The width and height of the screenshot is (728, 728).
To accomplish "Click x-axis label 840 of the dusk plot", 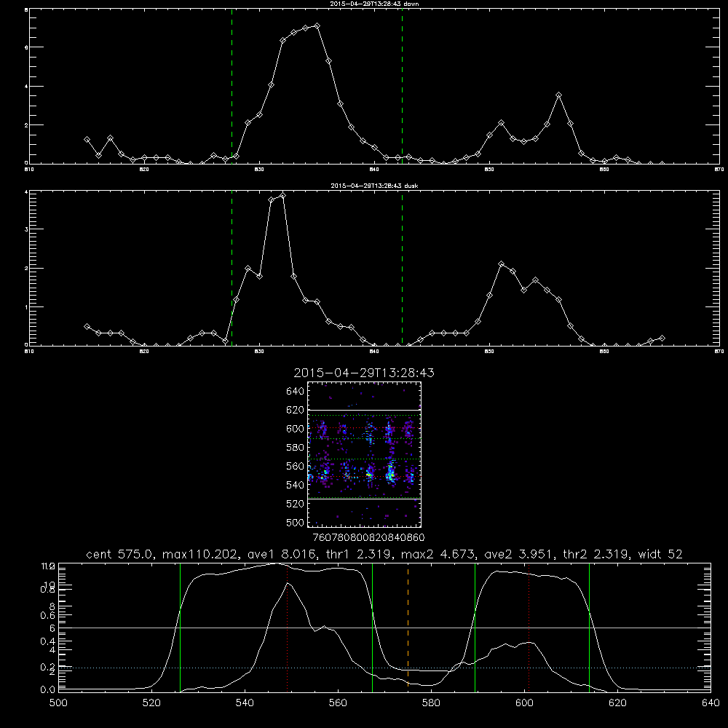I will point(374,352).
